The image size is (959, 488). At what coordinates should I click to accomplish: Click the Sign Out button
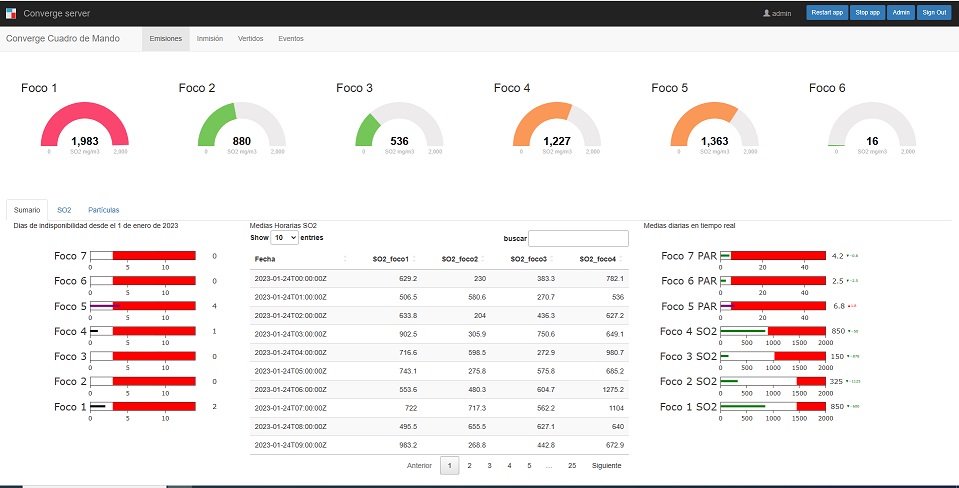(934, 13)
